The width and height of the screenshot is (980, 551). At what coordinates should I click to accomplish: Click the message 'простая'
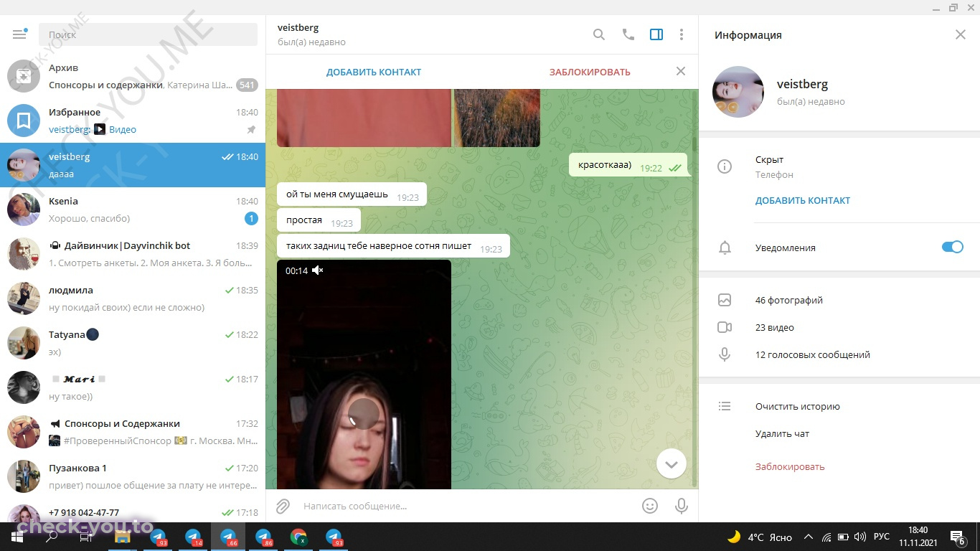click(319, 220)
